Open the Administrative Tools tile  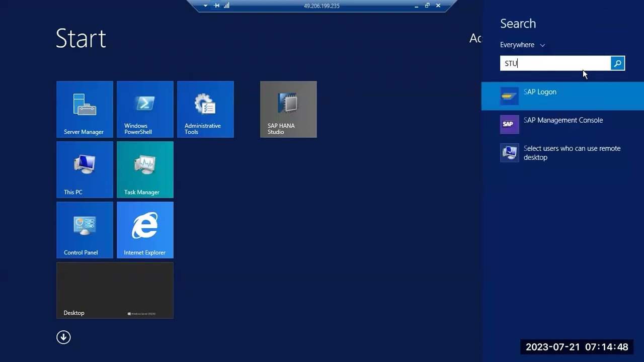(x=205, y=109)
